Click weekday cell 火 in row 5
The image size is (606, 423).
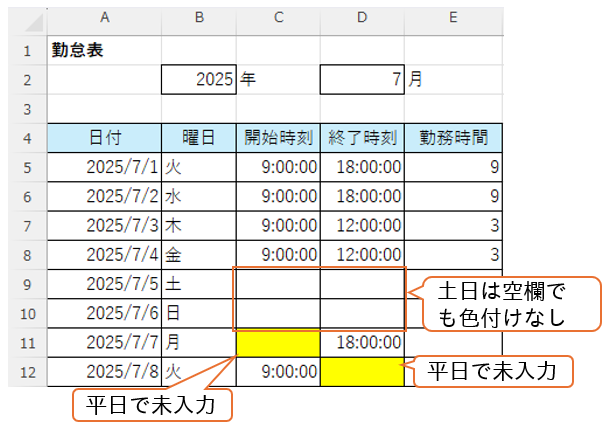pos(199,167)
